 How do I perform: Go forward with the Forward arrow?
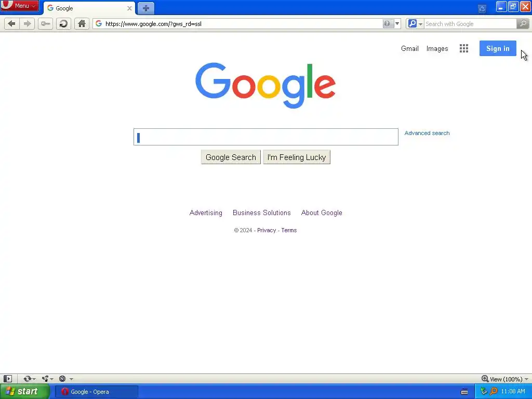(27, 24)
